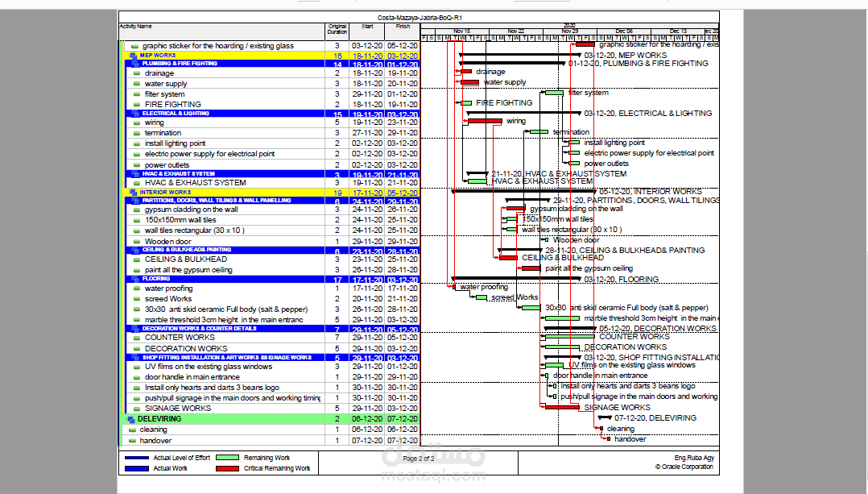Click the activity icon beside Wooden door row
The image size is (868, 494).
(x=137, y=242)
